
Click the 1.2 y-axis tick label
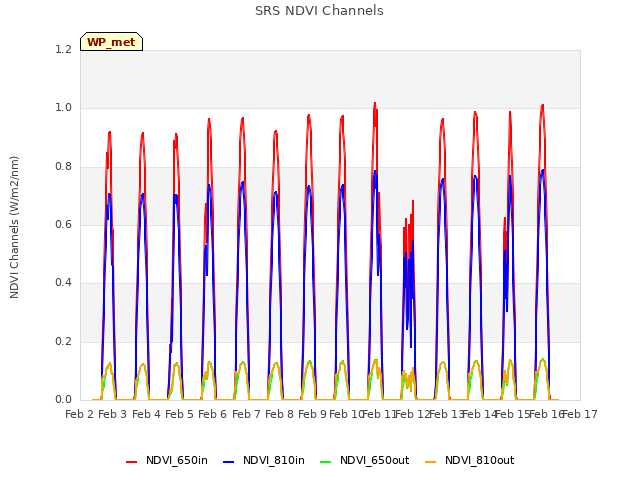click(x=63, y=49)
